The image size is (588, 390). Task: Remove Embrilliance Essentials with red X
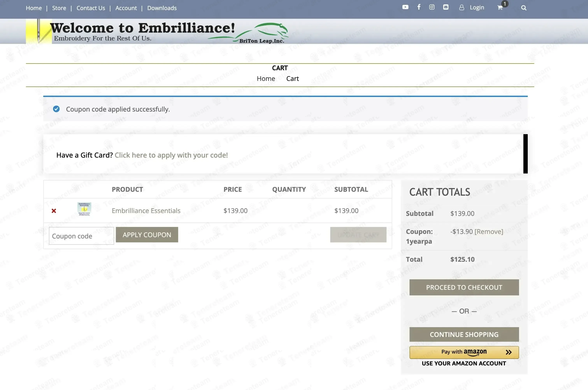(54, 211)
